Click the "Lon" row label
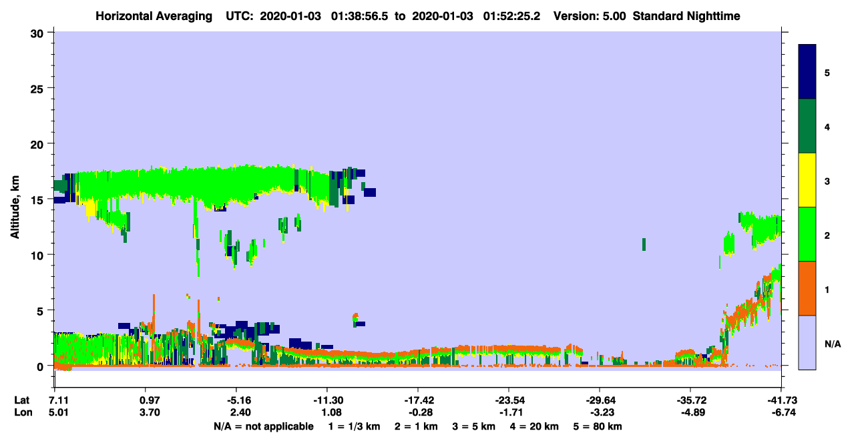 (22, 412)
